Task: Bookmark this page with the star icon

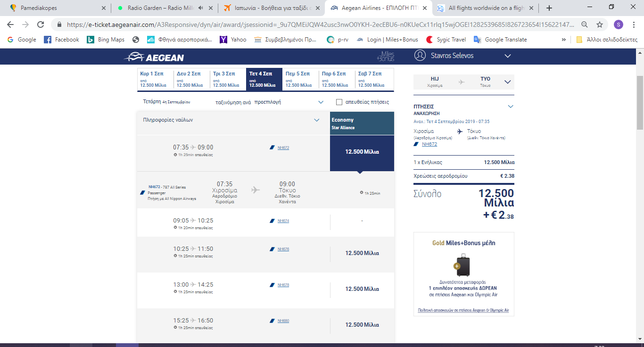Action: pyautogui.click(x=600, y=25)
